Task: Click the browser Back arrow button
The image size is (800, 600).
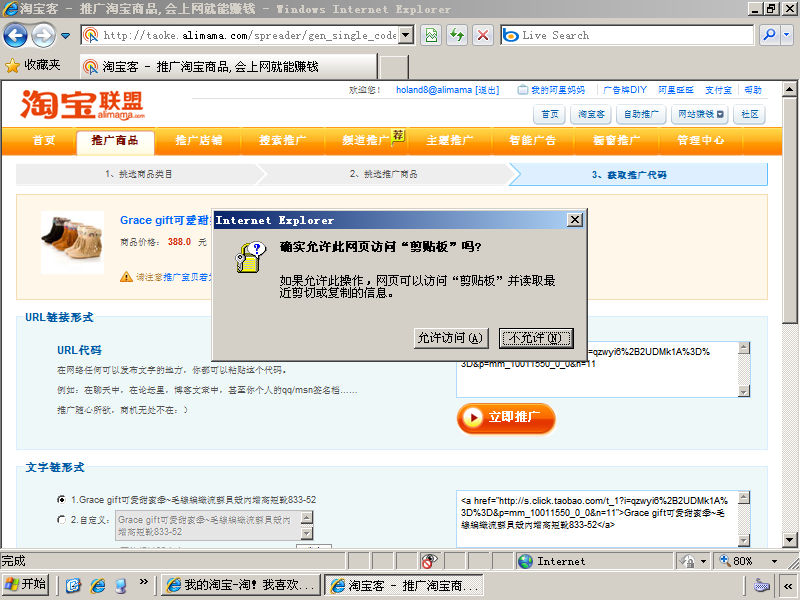Action: (15, 36)
